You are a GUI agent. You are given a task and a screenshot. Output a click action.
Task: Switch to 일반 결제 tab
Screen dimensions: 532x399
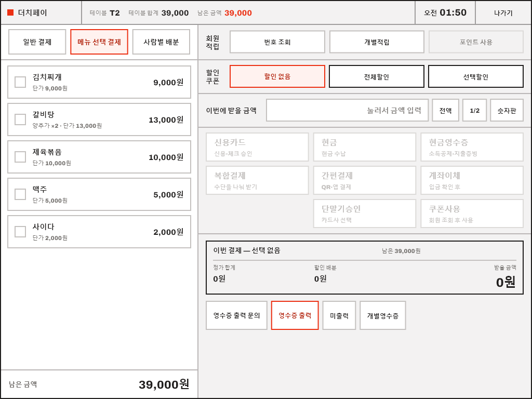(x=37, y=42)
